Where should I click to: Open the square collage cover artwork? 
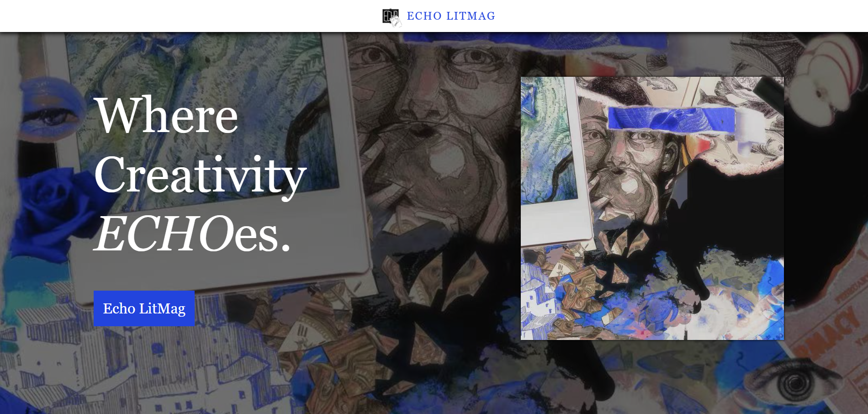[652, 208]
